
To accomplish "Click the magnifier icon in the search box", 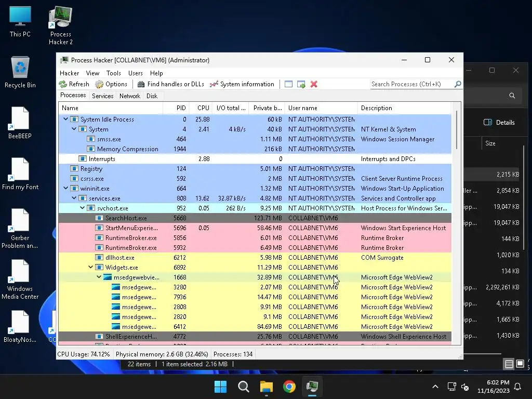I will pos(457,84).
